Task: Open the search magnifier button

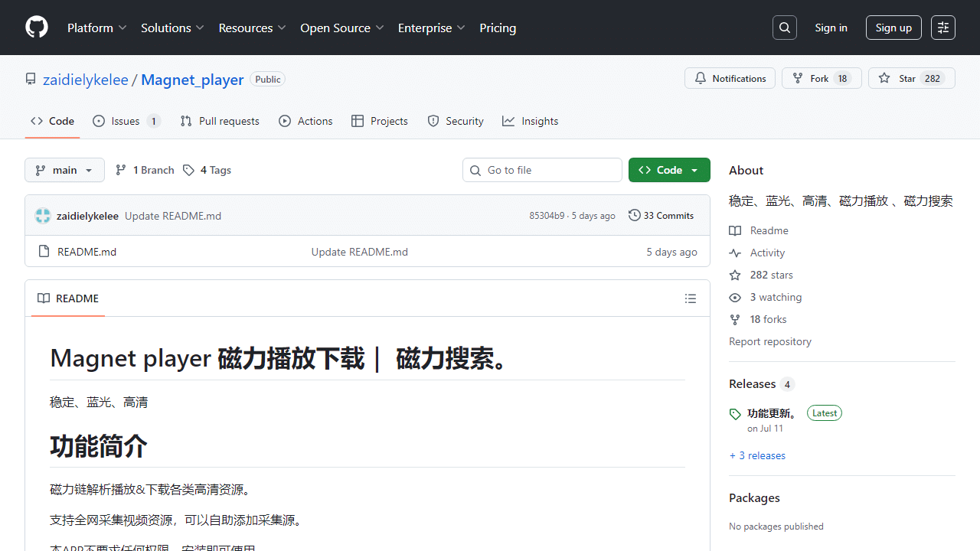Action: point(785,28)
